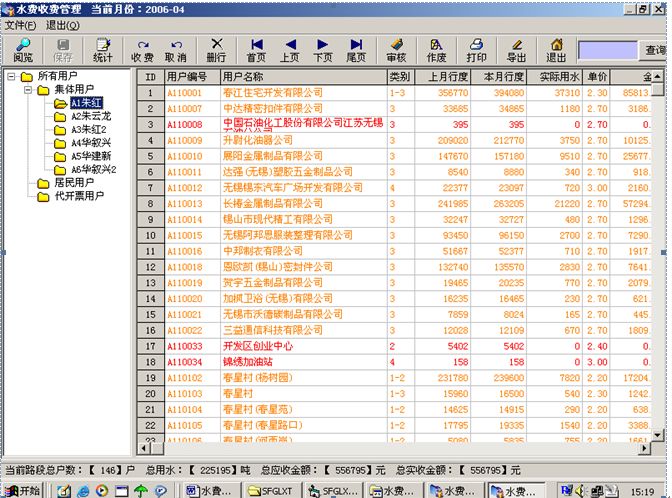This screenshot has height=498, width=672.
Task: Click the 15:19 taskbar clock
Action: 642,492
